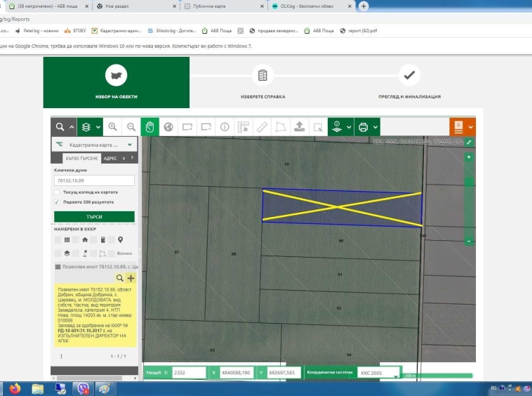Open the print options dropdown

click(x=376, y=127)
